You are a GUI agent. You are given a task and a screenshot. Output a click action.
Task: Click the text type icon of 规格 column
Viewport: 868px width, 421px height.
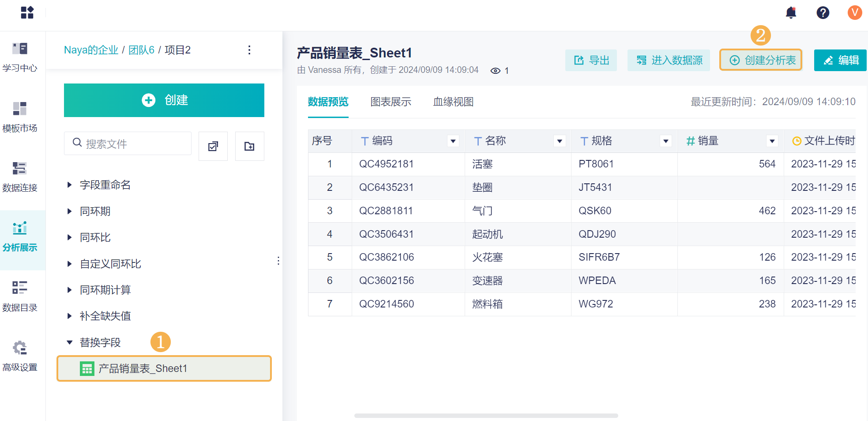[x=584, y=141]
